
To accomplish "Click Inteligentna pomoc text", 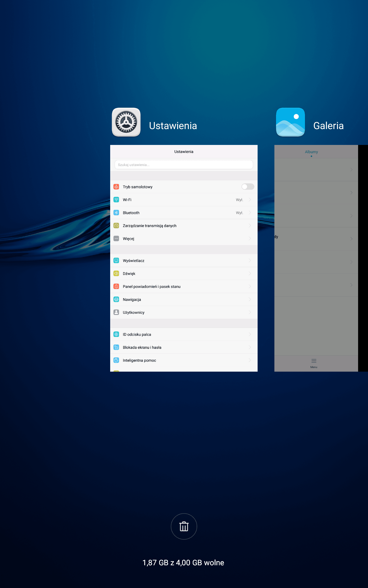I will click(x=139, y=360).
